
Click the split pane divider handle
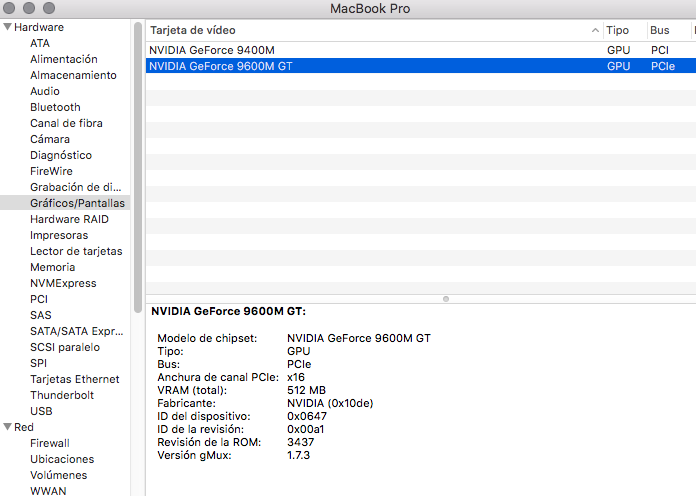pos(446,299)
